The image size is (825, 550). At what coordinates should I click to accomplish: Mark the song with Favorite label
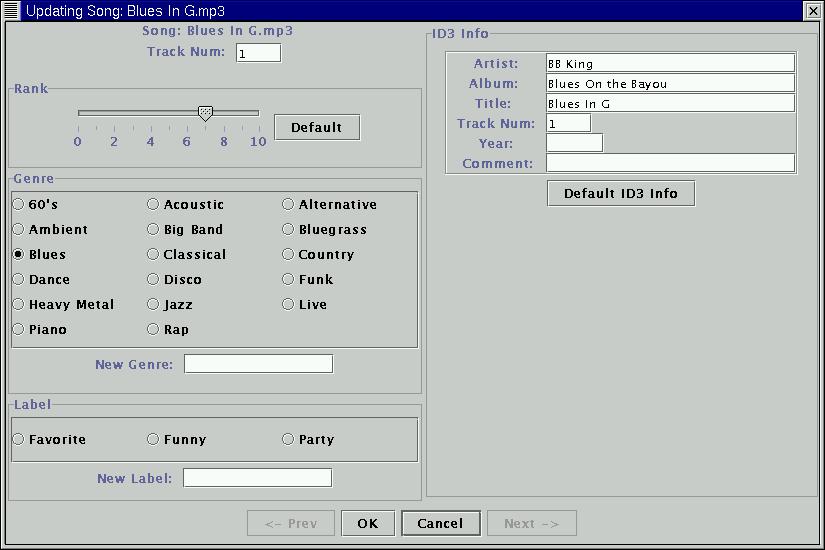(18, 439)
